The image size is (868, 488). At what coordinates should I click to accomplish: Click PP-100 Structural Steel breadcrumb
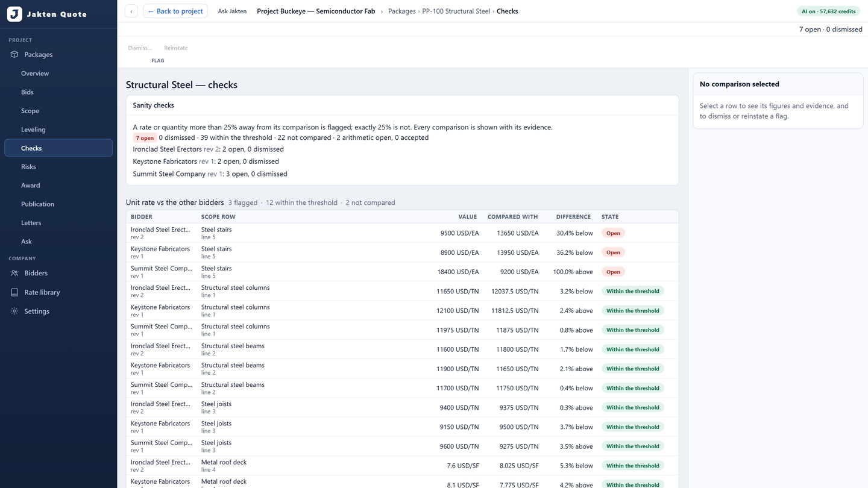(x=456, y=11)
